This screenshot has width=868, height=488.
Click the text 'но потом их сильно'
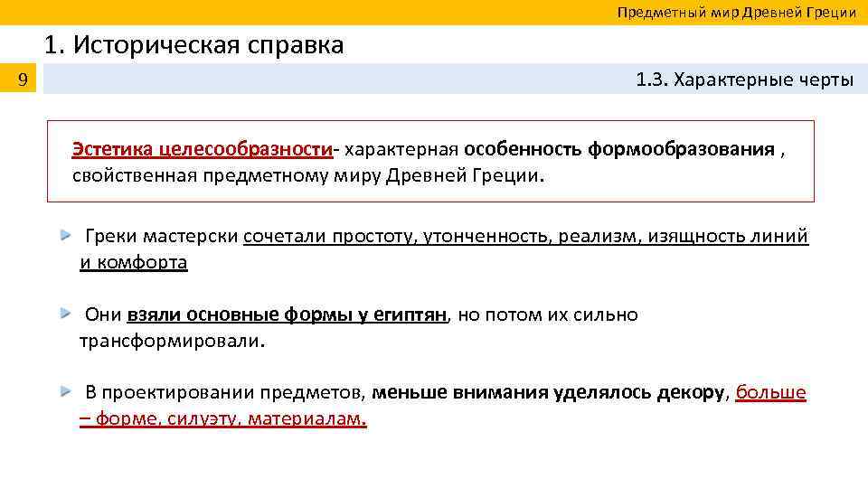[548, 314]
